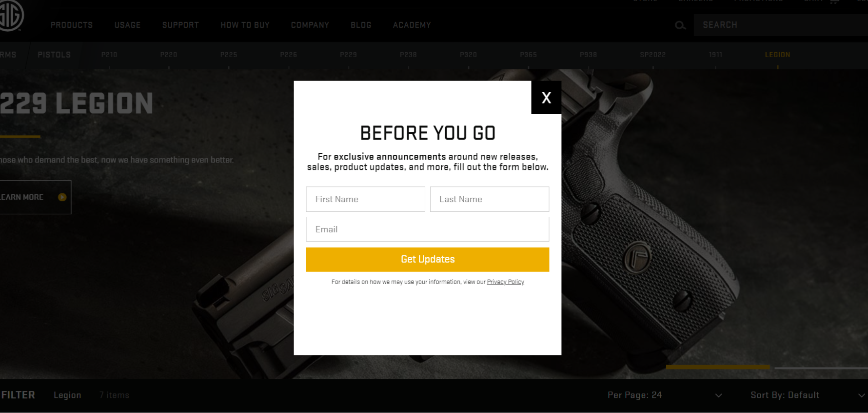
Task: Focus the Last Name field
Action: [x=490, y=199]
